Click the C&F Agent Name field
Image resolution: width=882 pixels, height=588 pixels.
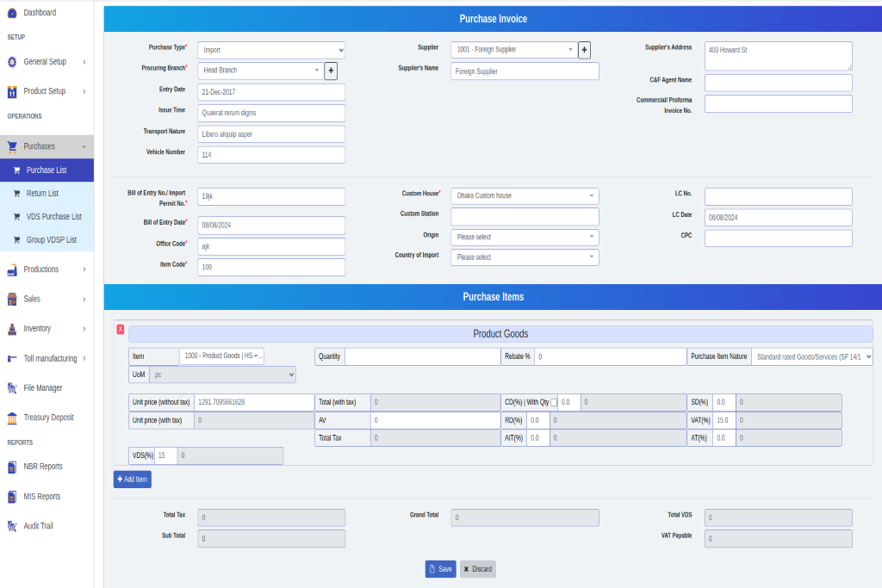pyautogui.click(x=778, y=84)
